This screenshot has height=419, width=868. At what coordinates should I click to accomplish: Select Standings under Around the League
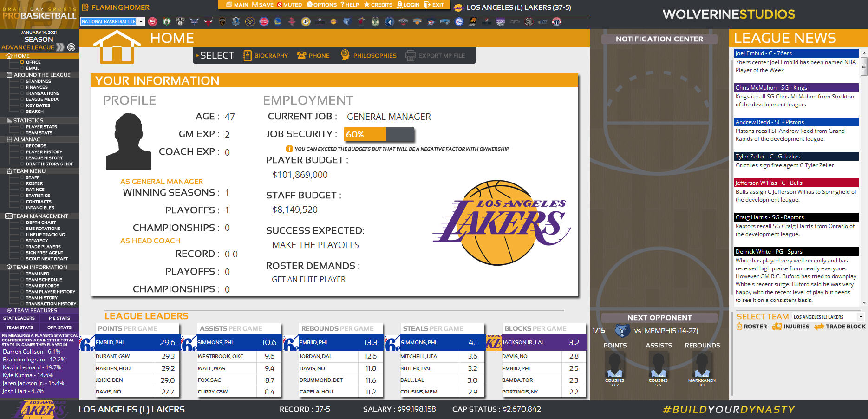click(39, 81)
